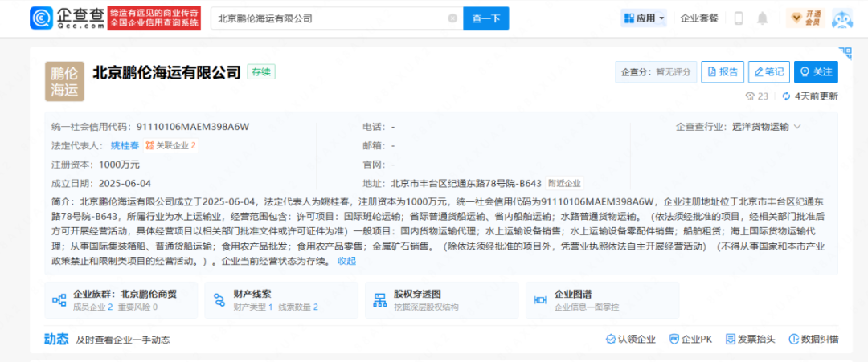Click the 开通会员 VIP badge
This screenshot has height=362, width=868.
805,18
